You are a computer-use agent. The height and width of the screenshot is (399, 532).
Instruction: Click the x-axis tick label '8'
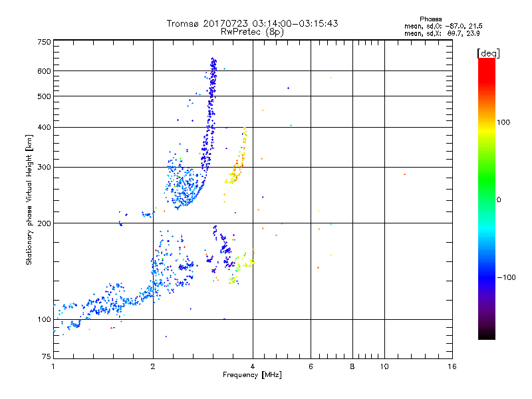352,366
